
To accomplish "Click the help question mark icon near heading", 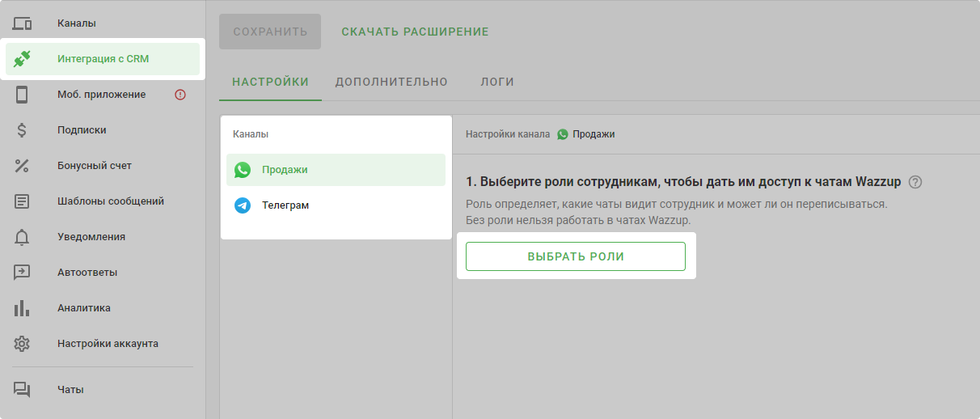I will point(915,182).
